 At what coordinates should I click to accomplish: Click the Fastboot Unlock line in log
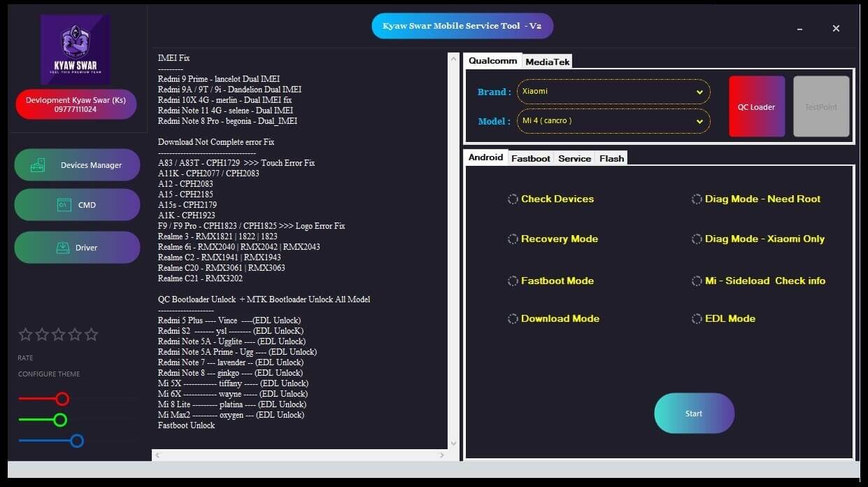click(186, 425)
